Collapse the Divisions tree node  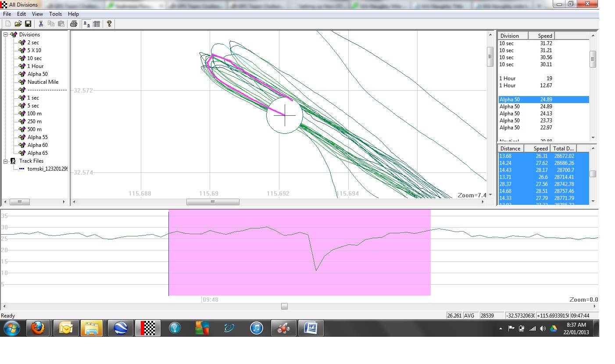tap(6, 35)
